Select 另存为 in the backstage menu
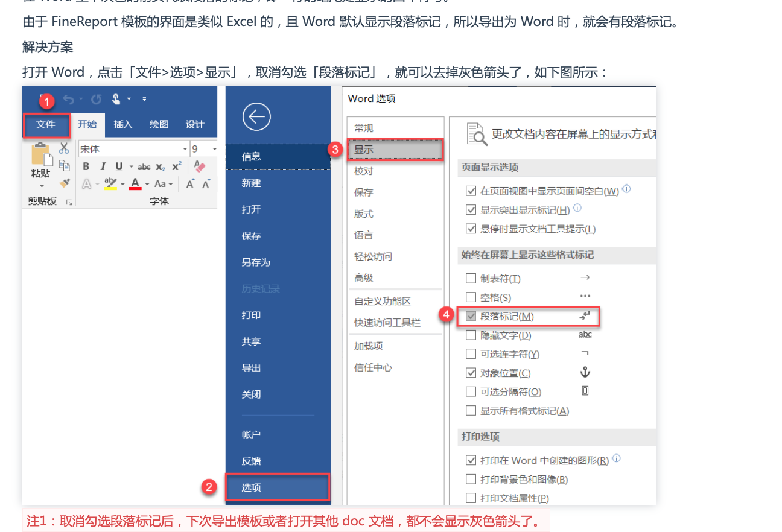This screenshot has width=782, height=532. (x=278, y=262)
